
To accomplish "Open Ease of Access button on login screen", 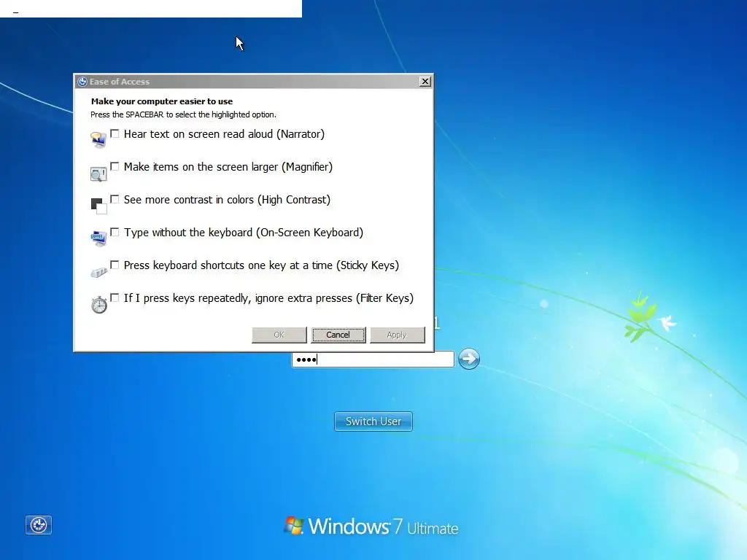I will tap(39, 525).
